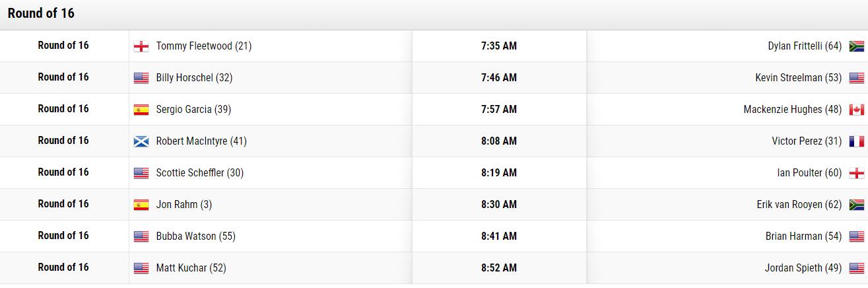Click Scotland flag next to Robert MacIntyre
868x288 pixels.
pyautogui.click(x=141, y=141)
